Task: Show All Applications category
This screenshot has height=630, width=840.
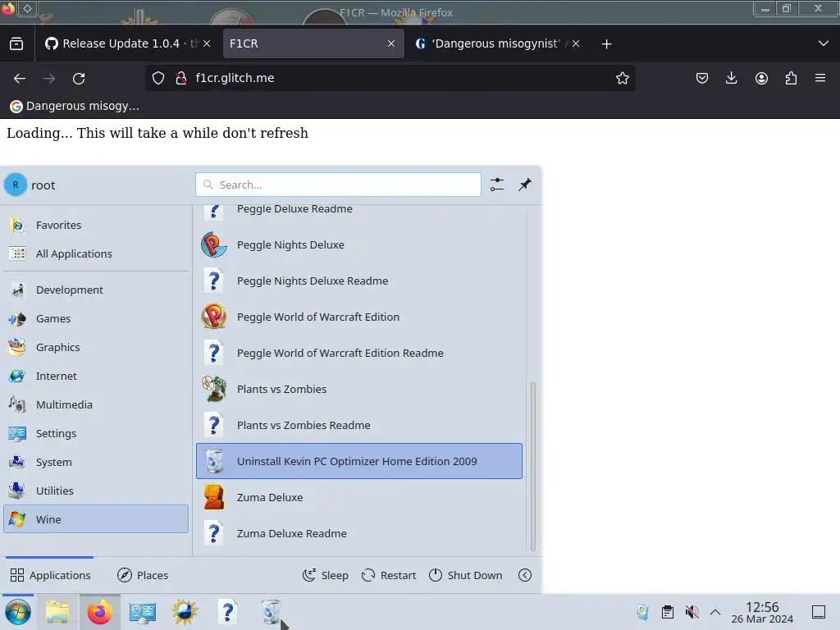Action: 96,254
